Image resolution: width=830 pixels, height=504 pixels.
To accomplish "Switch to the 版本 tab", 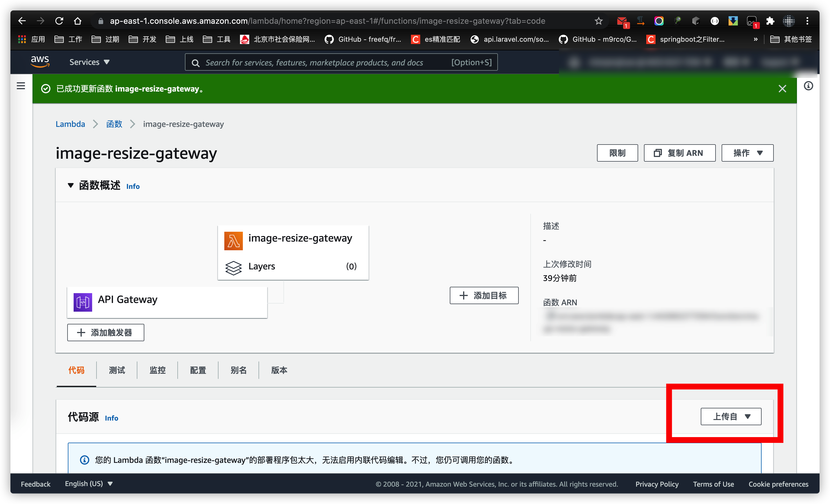I will coord(279,370).
